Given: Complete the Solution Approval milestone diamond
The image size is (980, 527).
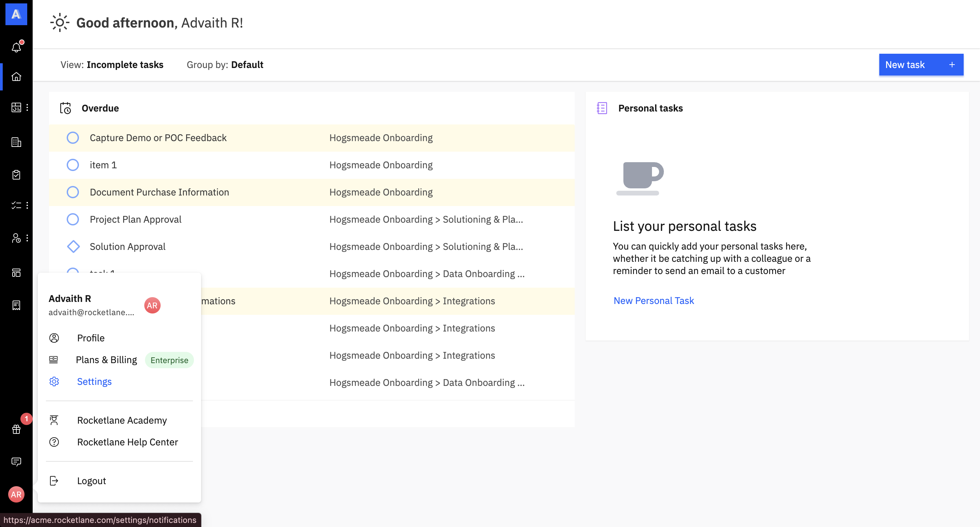Looking at the screenshot, I should point(73,247).
